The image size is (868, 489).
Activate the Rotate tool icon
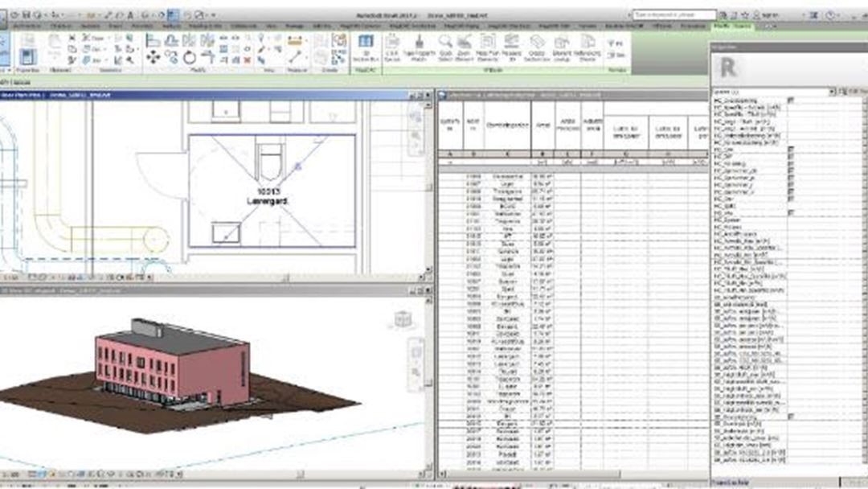pyautogui.click(x=190, y=57)
